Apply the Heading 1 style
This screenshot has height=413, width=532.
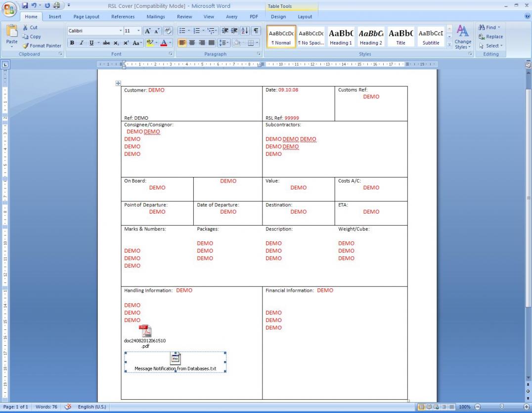[341, 37]
